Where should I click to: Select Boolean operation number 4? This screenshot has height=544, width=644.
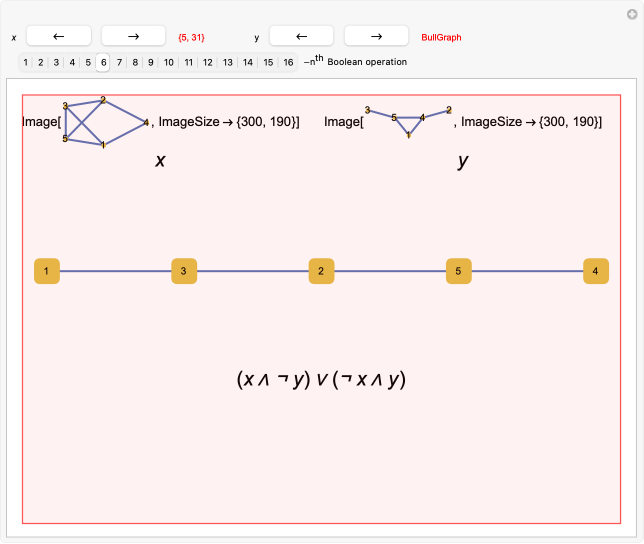[72, 62]
